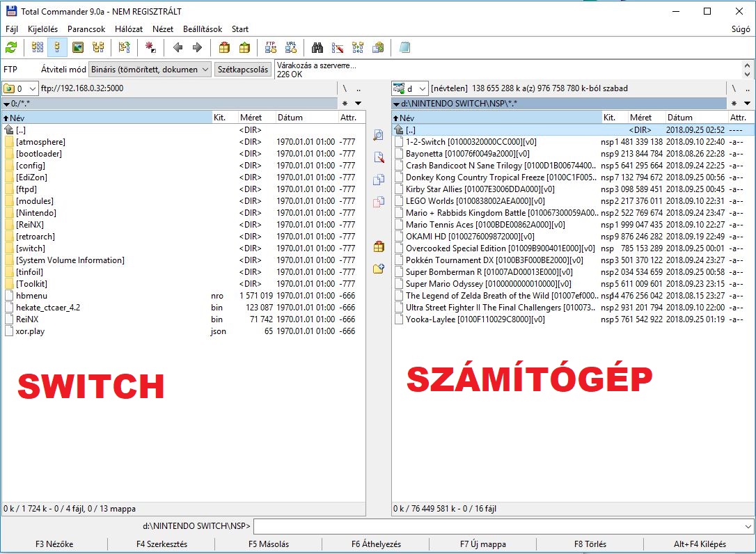Open the left panel favorites asterisk menu
This screenshot has width=756, height=554.
(x=345, y=103)
